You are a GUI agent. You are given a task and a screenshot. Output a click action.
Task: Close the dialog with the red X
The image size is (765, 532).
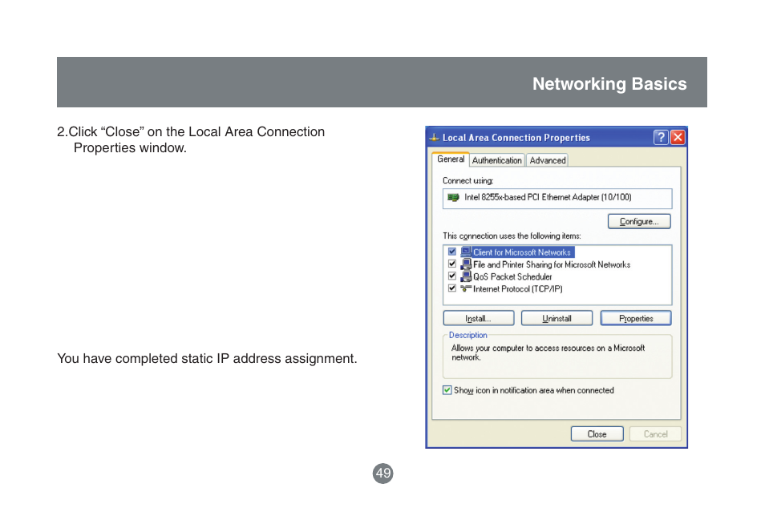(x=678, y=137)
